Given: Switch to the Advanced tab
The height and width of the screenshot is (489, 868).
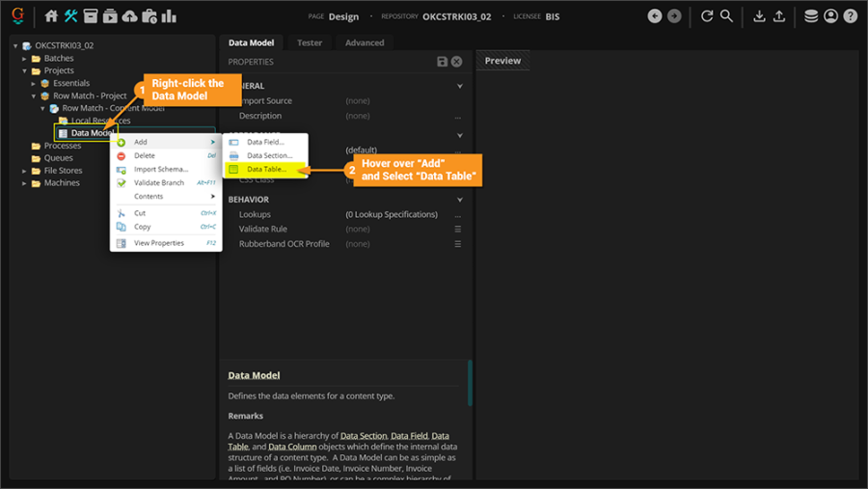Looking at the screenshot, I should point(365,42).
